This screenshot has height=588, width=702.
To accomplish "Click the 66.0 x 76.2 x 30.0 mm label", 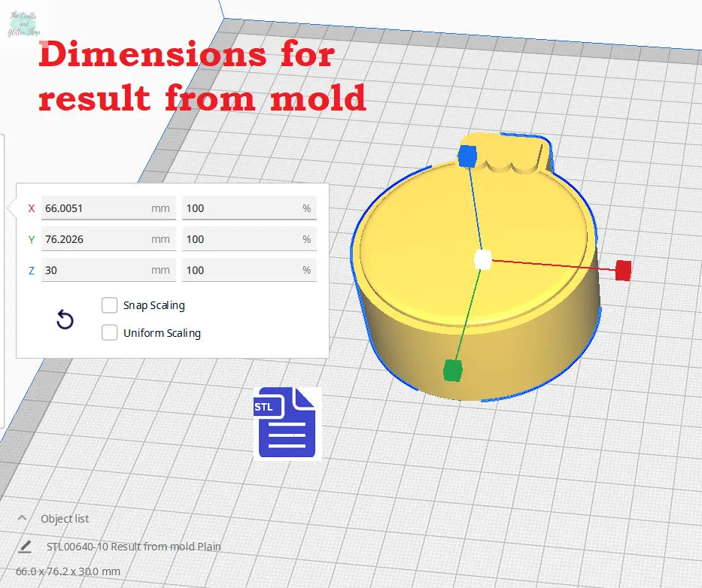I will click(x=68, y=571).
